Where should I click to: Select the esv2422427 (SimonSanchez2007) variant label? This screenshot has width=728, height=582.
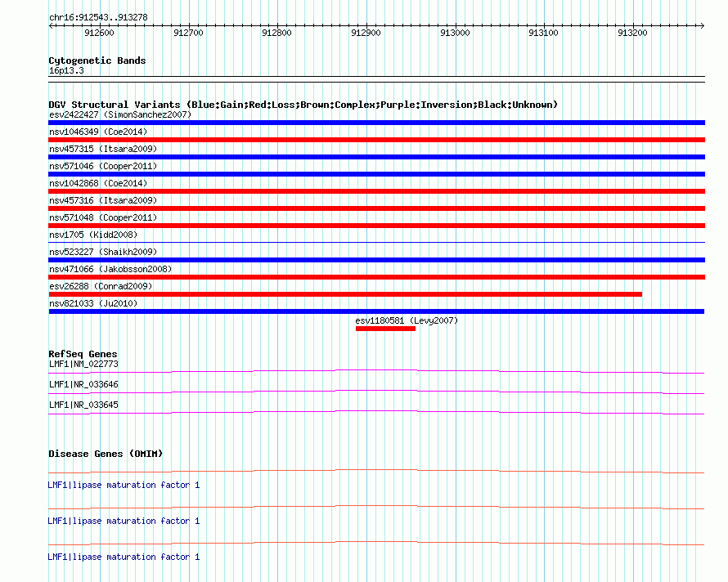tap(119, 115)
